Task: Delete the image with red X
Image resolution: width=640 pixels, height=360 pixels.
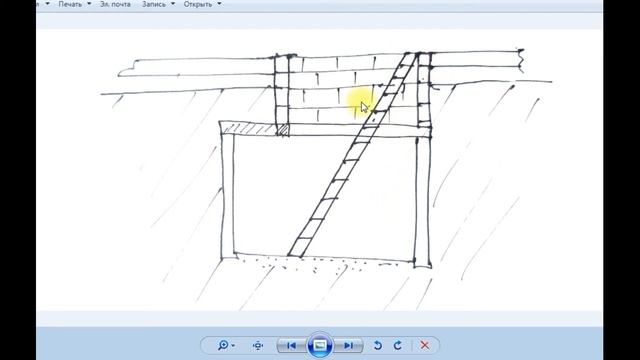Action: pos(424,345)
